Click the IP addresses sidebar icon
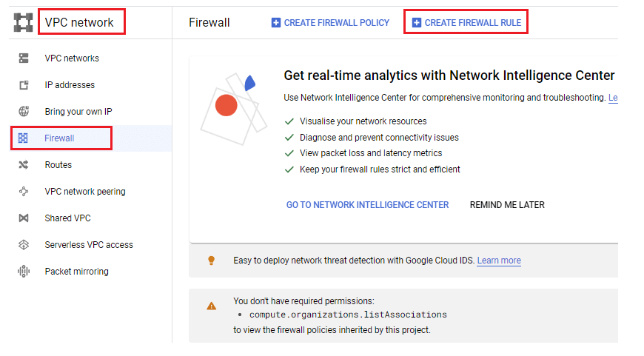Image resolution: width=644 pixels, height=356 pixels. click(23, 85)
